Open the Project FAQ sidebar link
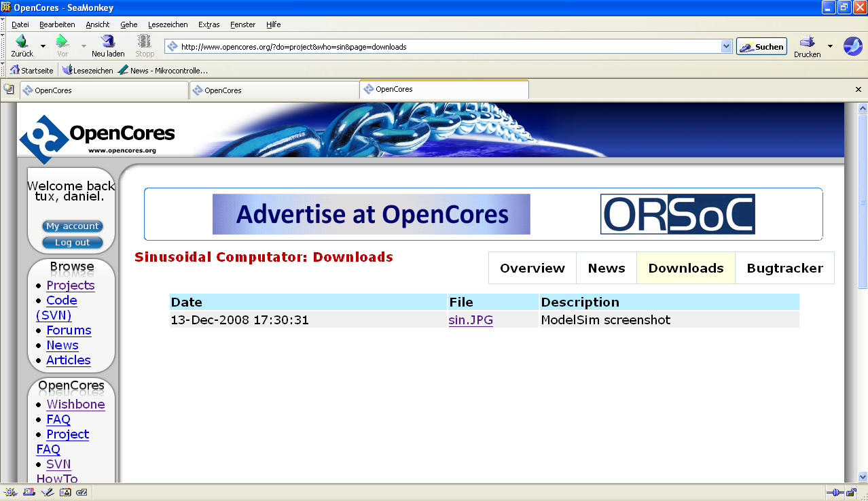 (62, 442)
